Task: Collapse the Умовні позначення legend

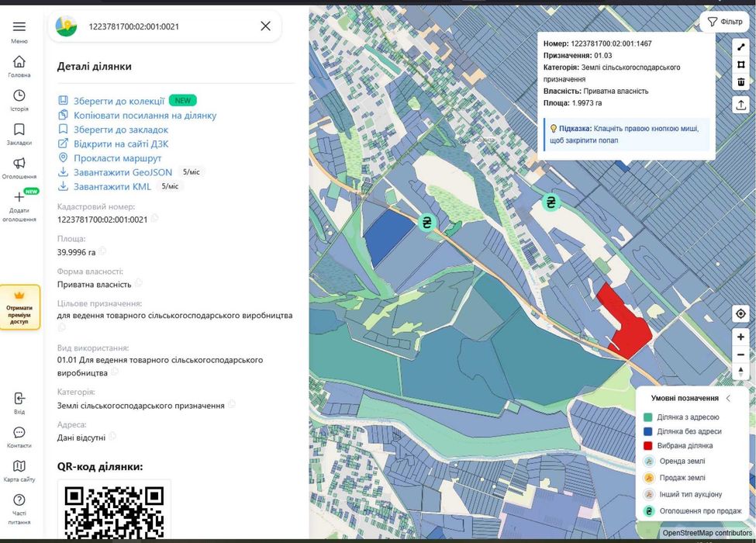Action: click(x=729, y=398)
